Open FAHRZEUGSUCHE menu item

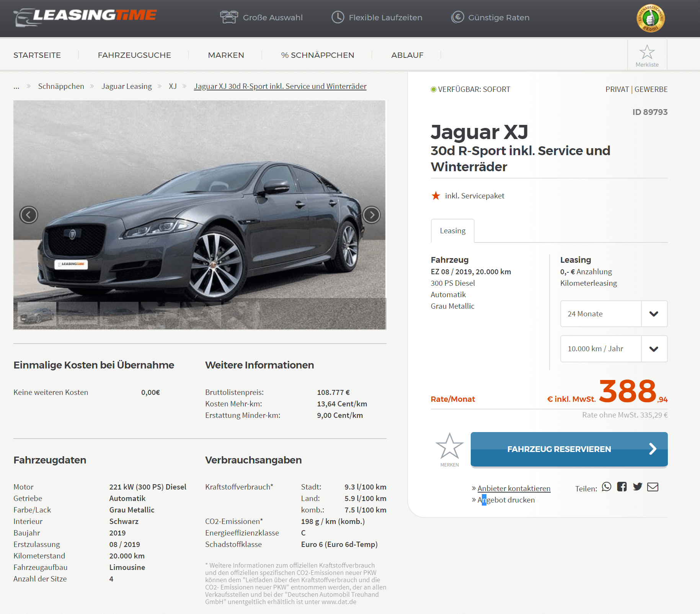(x=134, y=55)
